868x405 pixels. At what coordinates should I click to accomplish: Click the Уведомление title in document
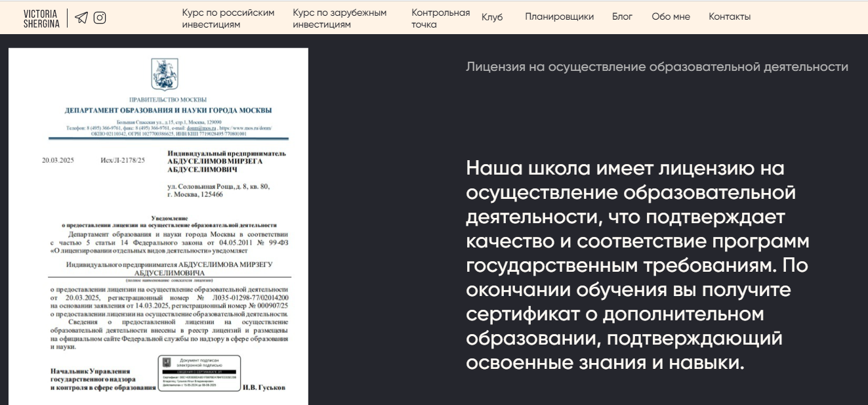pos(169,218)
